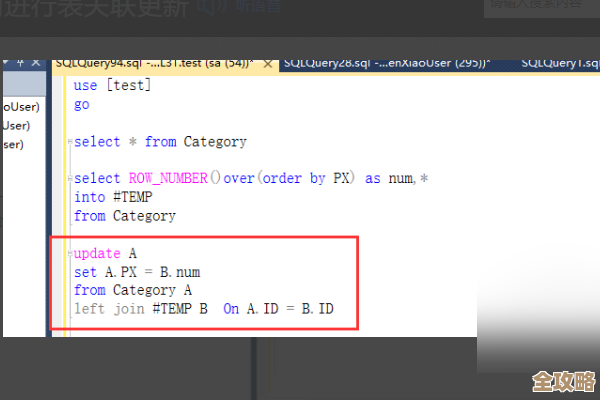Click the search input box at top right

(540, 8)
